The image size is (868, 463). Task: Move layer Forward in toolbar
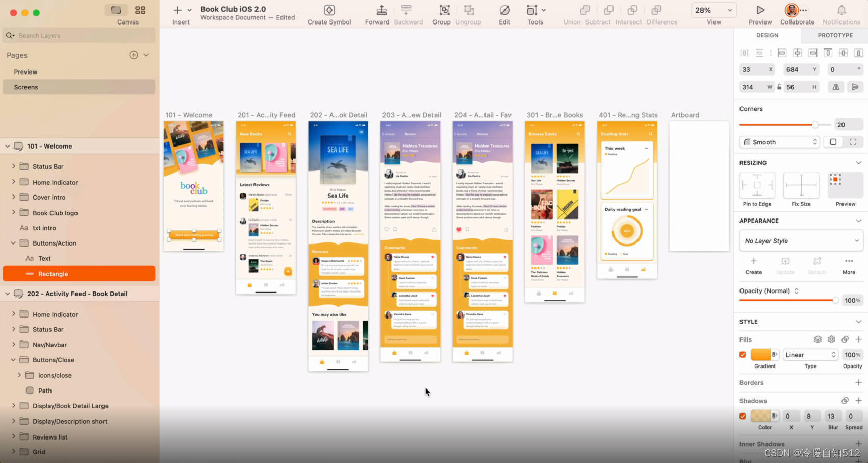click(381, 10)
